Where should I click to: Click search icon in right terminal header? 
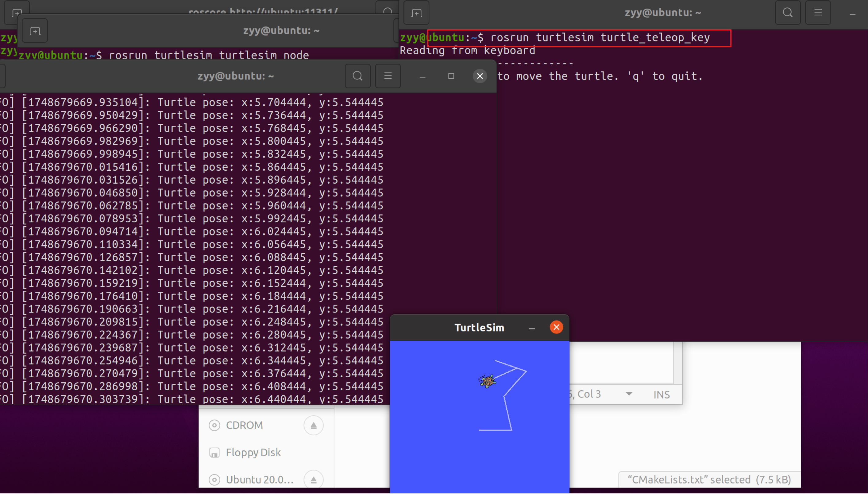click(787, 13)
